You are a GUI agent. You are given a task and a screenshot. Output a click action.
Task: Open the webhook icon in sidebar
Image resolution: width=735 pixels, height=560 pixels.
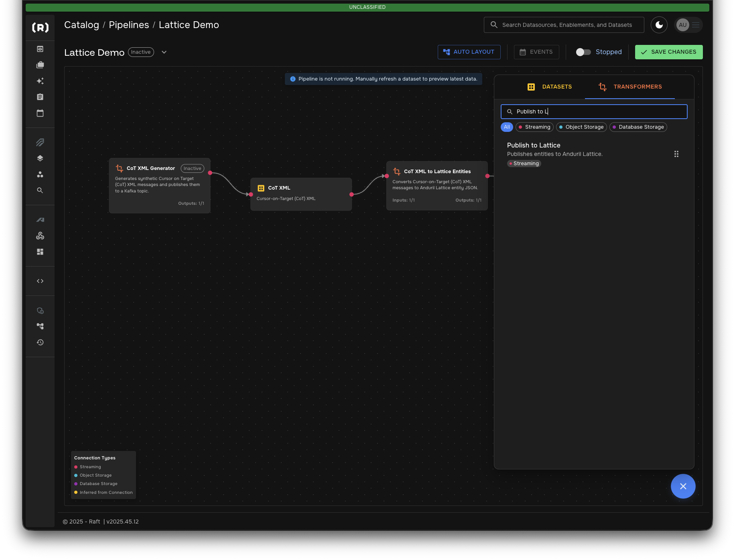tap(40, 236)
